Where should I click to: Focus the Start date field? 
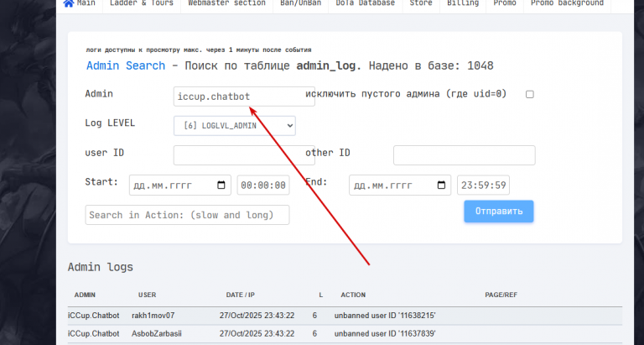pos(180,185)
